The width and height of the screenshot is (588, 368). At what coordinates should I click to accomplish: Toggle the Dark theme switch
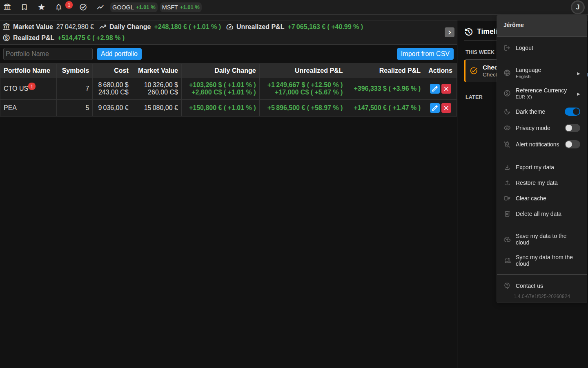(x=572, y=112)
